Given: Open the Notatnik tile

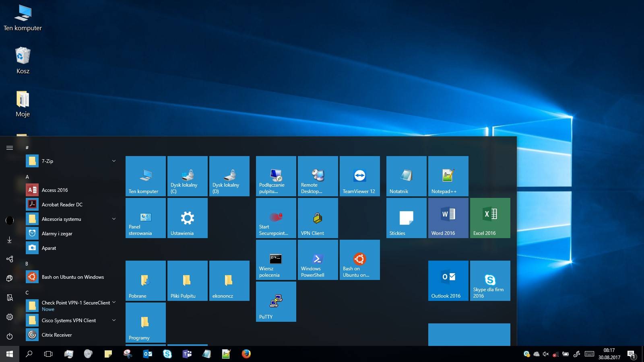Looking at the screenshot, I should tap(407, 176).
